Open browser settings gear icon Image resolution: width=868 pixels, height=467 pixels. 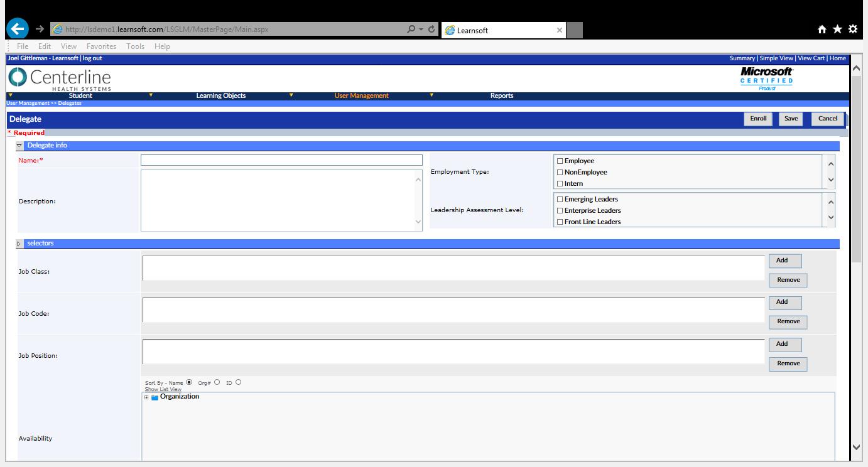pyautogui.click(x=852, y=30)
